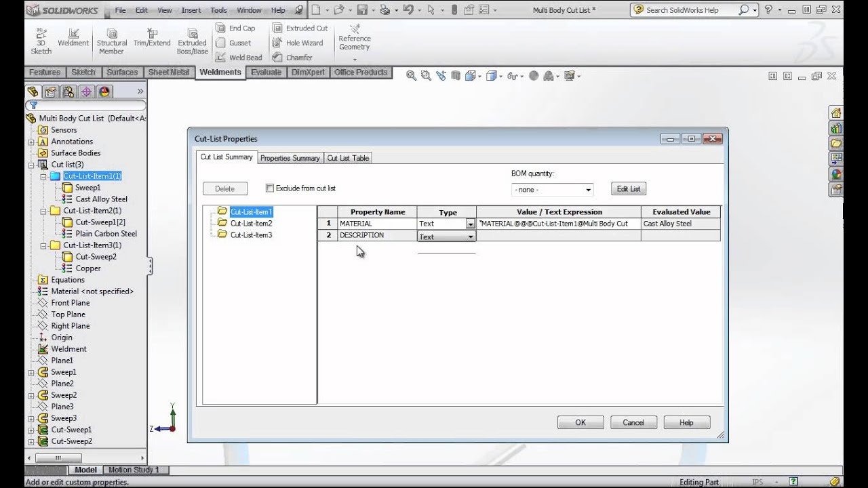
Task: Select Copper material in tree
Action: 88,268
